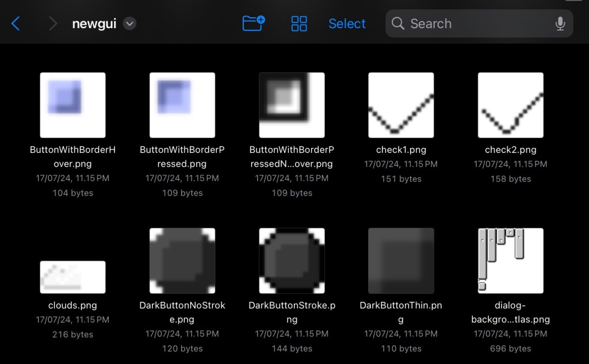The image size is (589, 364).
Task: Select the DarkButtonStroke.png image
Action: coord(292,260)
